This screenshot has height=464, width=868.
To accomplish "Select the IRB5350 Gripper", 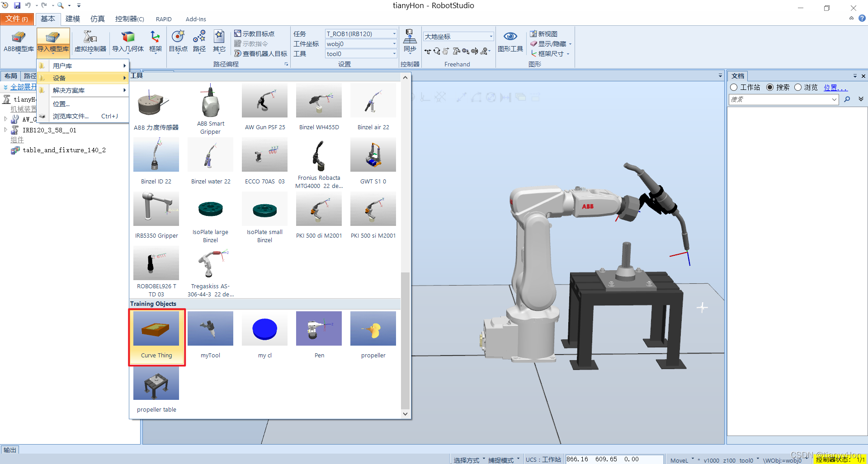I will point(156,216).
